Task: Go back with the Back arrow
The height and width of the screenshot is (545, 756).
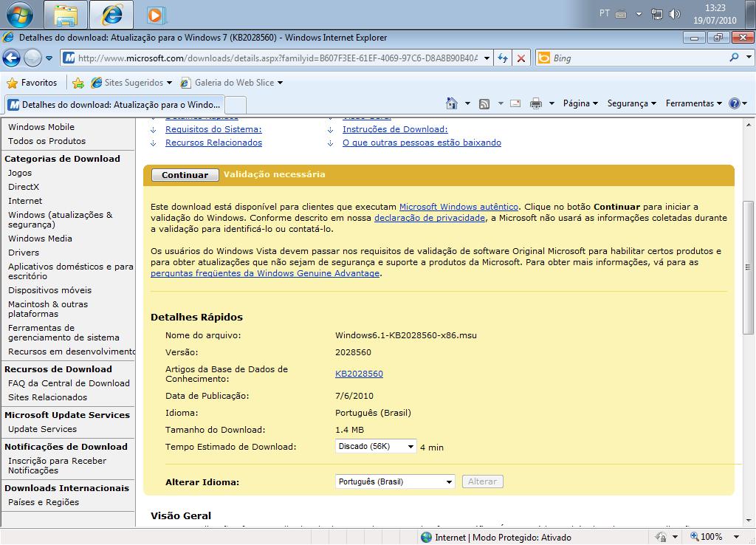Action: pyautogui.click(x=12, y=58)
